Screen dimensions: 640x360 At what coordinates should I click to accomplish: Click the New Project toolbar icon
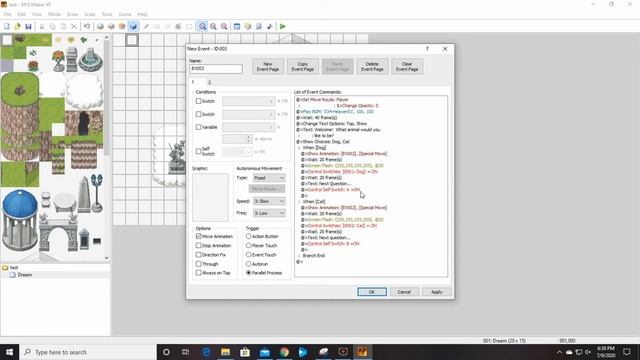point(7,27)
